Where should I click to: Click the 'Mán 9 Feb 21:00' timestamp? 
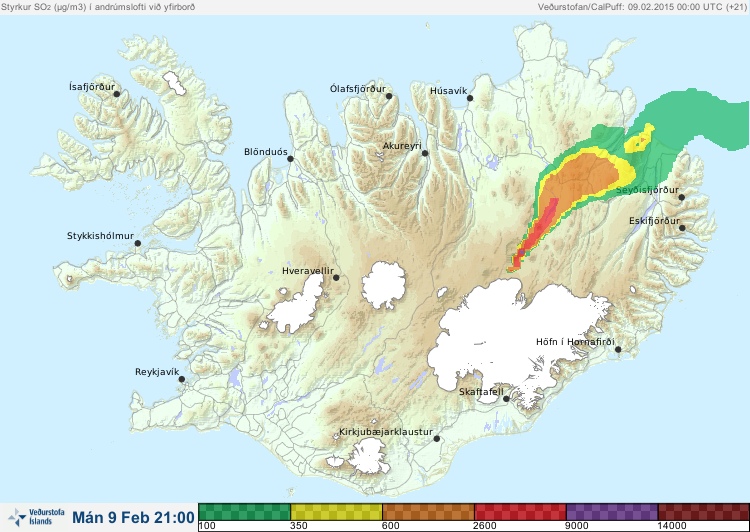tap(133, 517)
